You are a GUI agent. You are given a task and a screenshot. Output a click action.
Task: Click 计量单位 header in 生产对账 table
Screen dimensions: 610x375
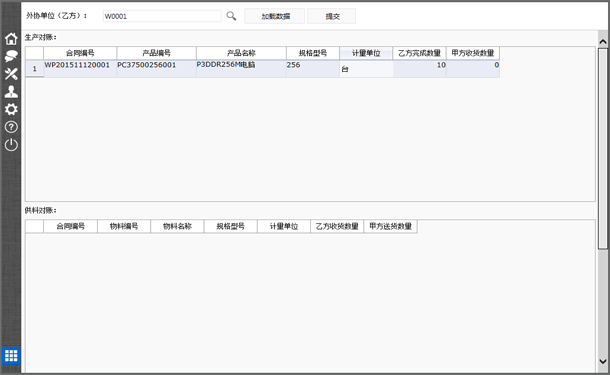coord(366,53)
